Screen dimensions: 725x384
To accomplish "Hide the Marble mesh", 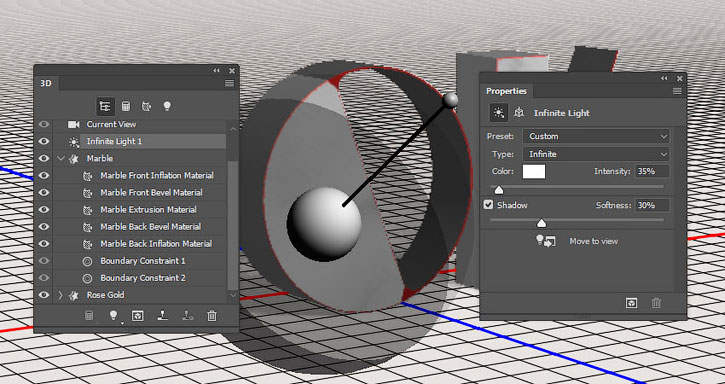I will (44, 159).
